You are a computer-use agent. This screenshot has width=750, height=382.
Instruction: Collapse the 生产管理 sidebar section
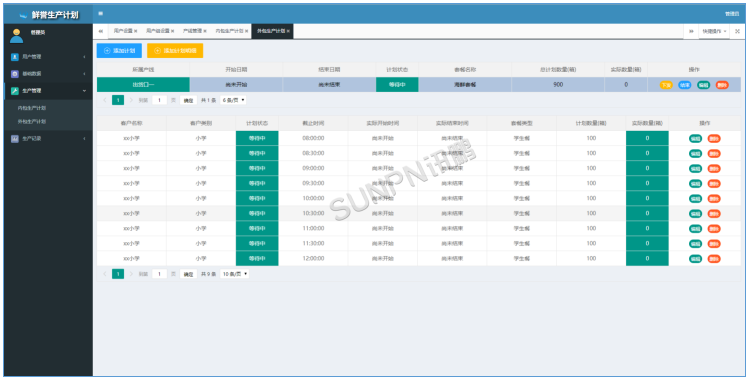[85, 91]
